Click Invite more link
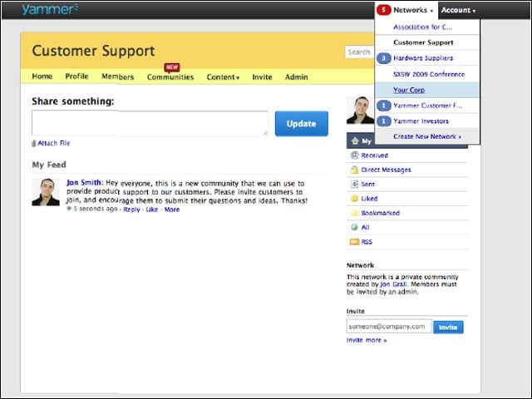The width and height of the screenshot is (532, 399). click(367, 340)
